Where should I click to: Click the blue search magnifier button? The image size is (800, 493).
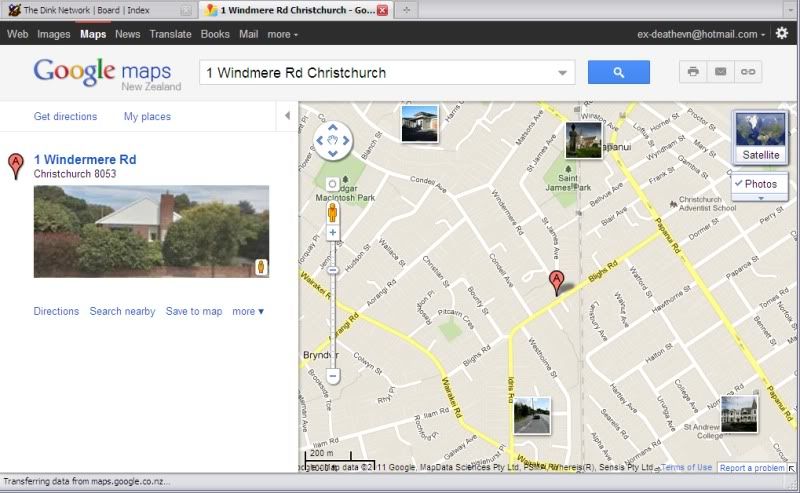point(618,72)
